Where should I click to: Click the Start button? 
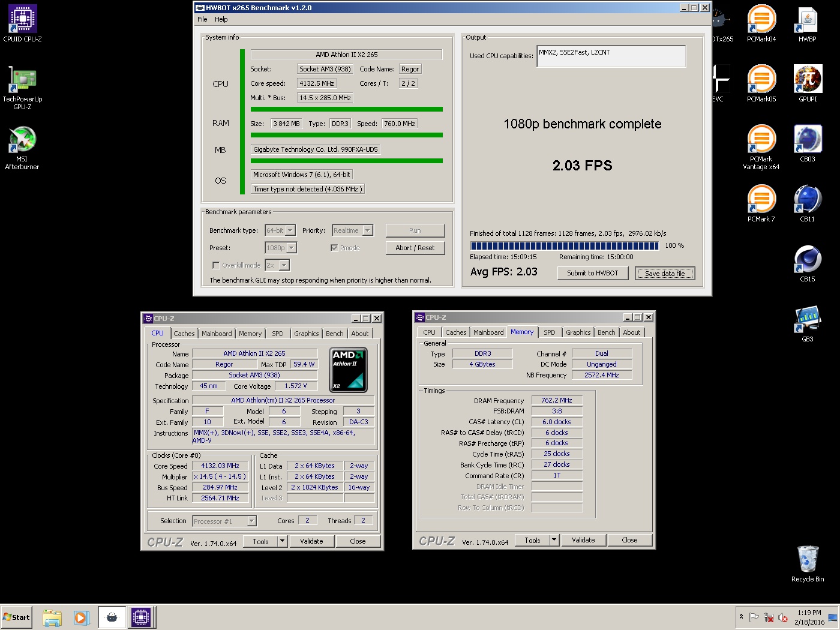(x=16, y=617)
